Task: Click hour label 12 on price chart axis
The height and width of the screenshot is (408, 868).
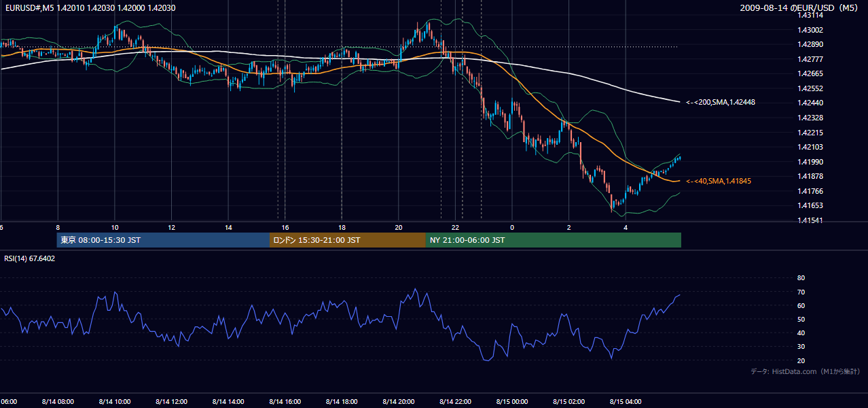Action: [171, 228]
